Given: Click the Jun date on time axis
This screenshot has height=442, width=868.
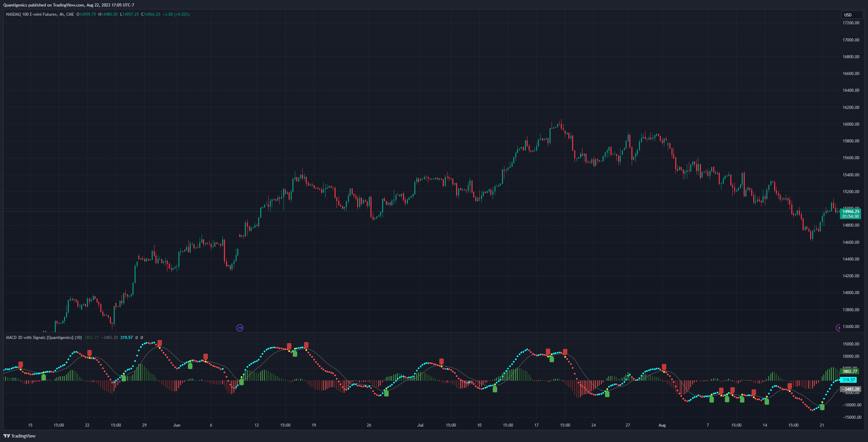Looking at the screenshot, I should click(x=177, y=425).
